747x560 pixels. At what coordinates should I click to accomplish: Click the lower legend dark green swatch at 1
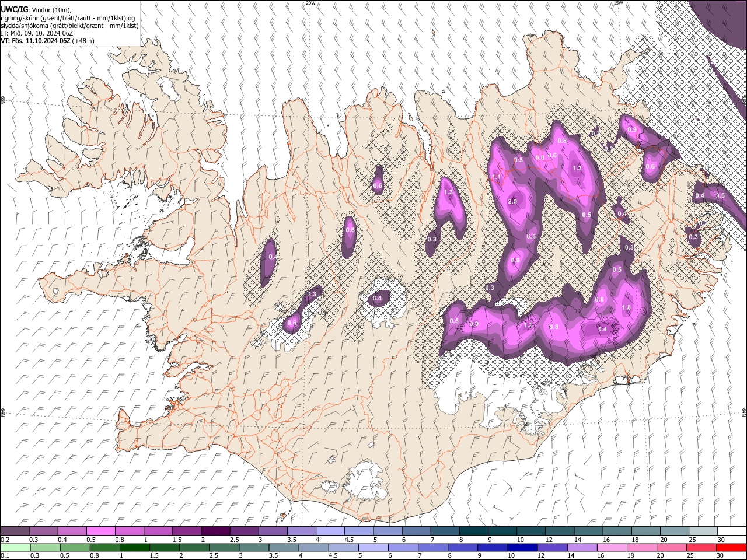[134, 547]
